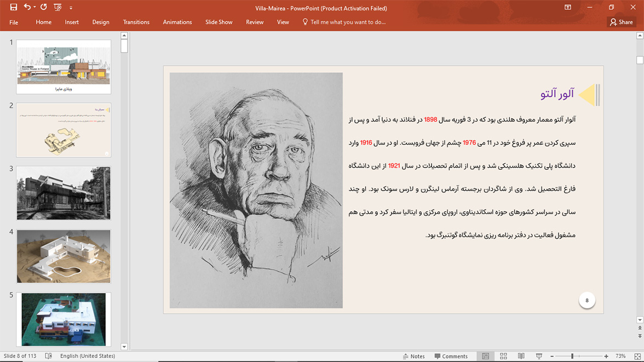Screen dimensions: 644x362
Task: Open the spell check icon in status bar
Action: pos(48,356)
